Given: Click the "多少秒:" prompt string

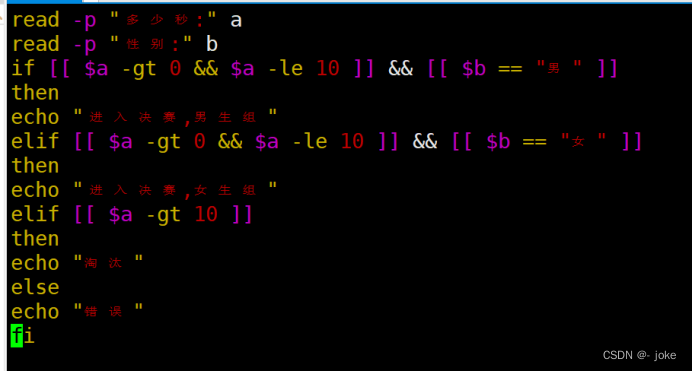Looking at the screenshot, I should pos(163,19).
